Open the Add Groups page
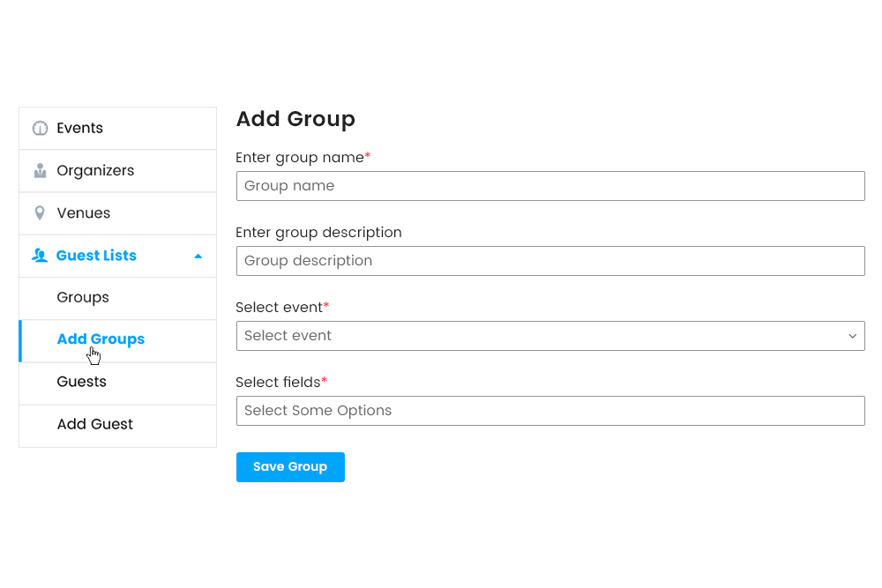882x588 pixels. point(101,339)
